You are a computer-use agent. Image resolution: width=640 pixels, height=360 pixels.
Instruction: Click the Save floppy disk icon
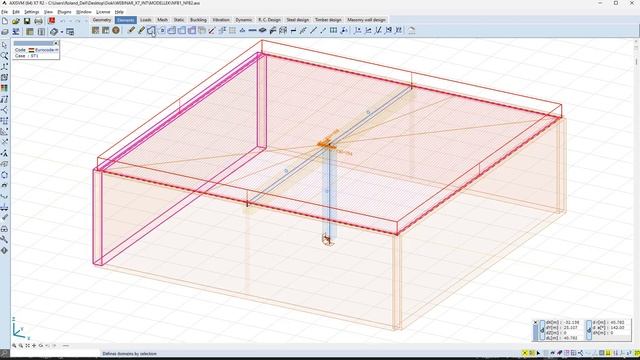(27, 20)
